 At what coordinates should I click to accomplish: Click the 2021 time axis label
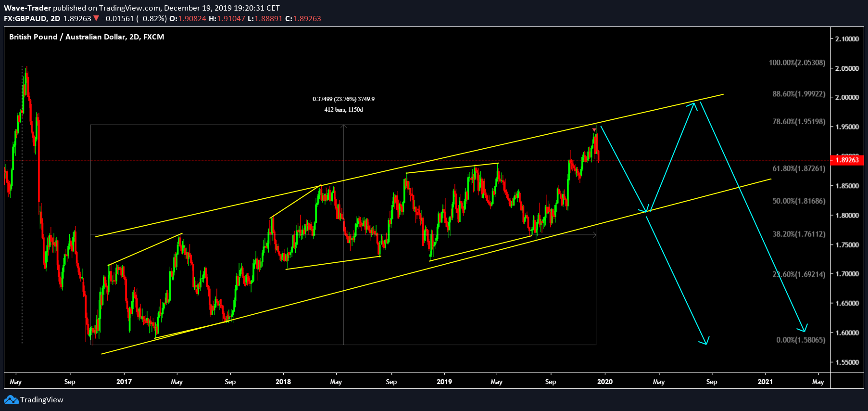tap(765, 382)
